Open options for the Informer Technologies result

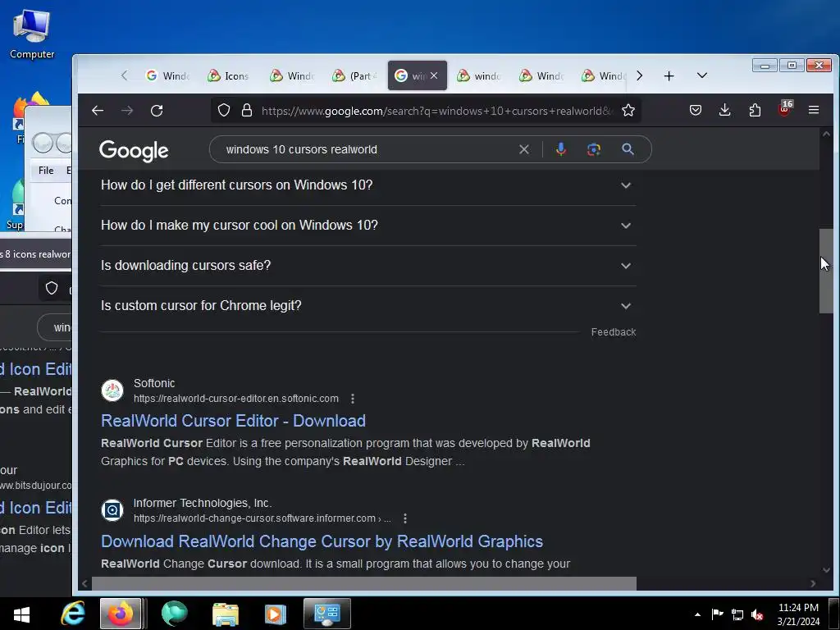click(x=405, y=518)
